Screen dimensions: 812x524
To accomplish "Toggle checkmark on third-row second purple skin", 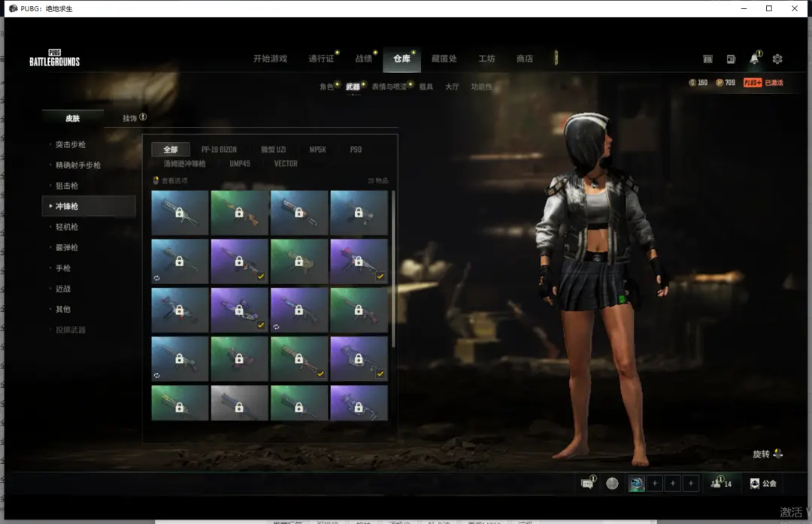I will click(x=260, y=326).
